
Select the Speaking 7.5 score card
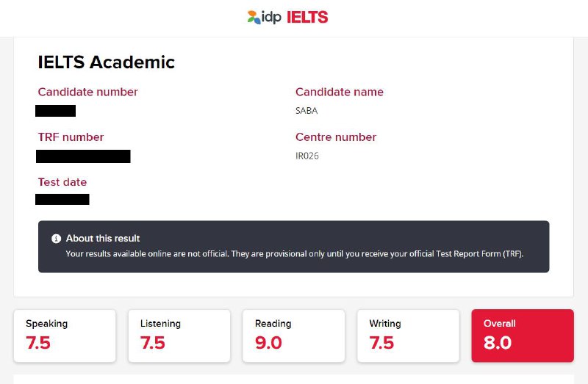pyautogui.click(x=65, y=336)
